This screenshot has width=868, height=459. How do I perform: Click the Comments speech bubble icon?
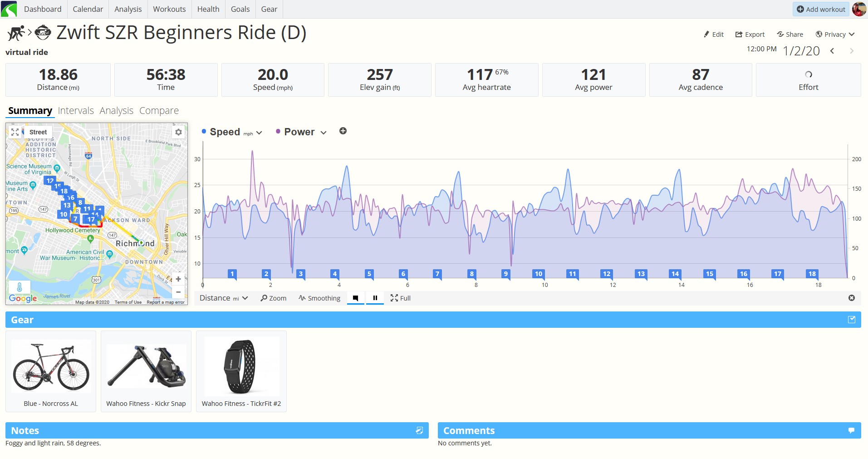851,430
